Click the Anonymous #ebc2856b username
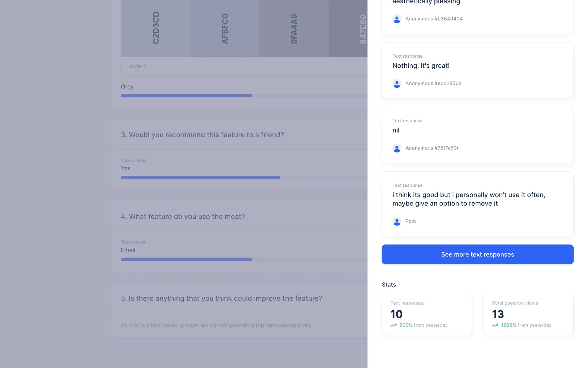The width and height of the screenshot is (588, 368). [x=433, y=83]
